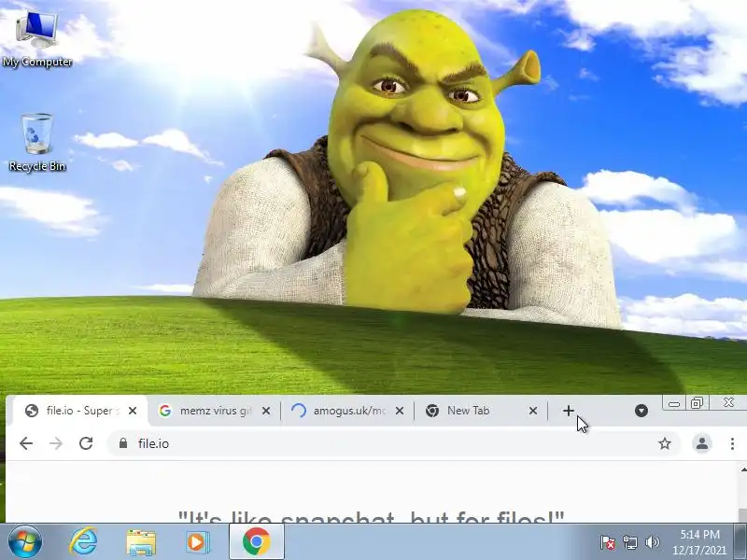
Task: Select the Chrome taskbar button
Action: (256, 542)
